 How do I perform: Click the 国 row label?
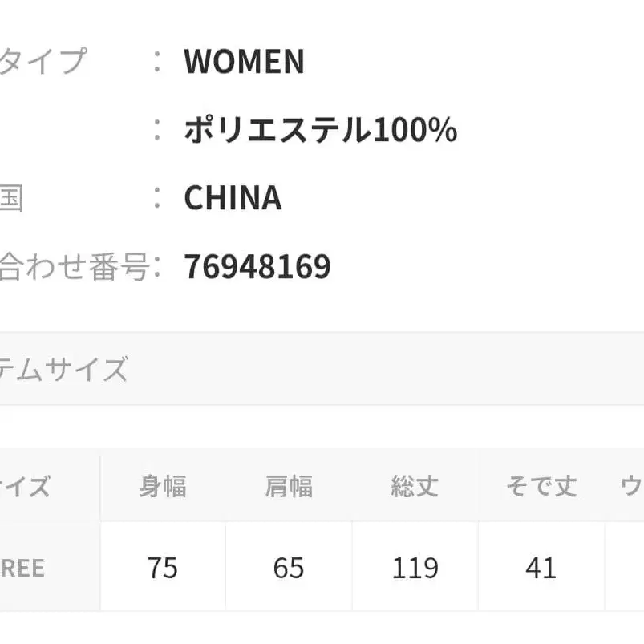pos(11,198)
